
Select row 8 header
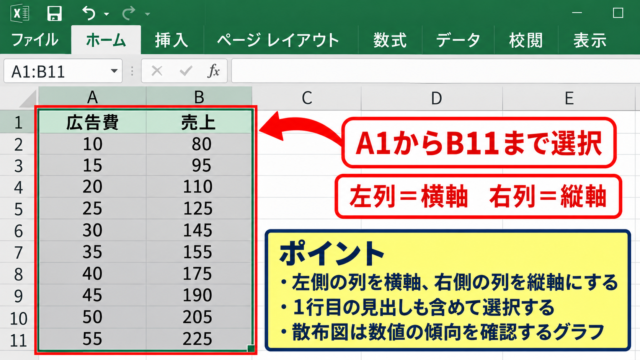(19, 274)
